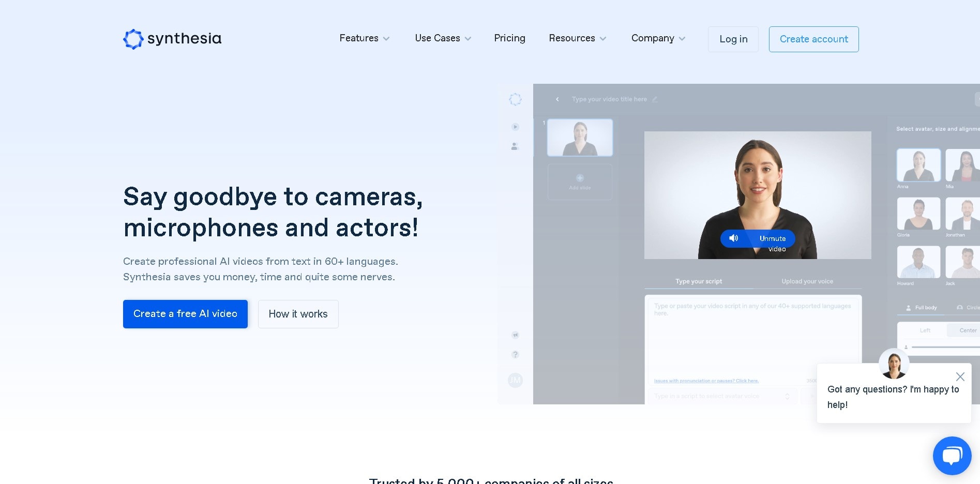The height and width of the screenshot is (484, 980).
Task: Click the edit title pencil icon
Action: (x=655, y=99)
